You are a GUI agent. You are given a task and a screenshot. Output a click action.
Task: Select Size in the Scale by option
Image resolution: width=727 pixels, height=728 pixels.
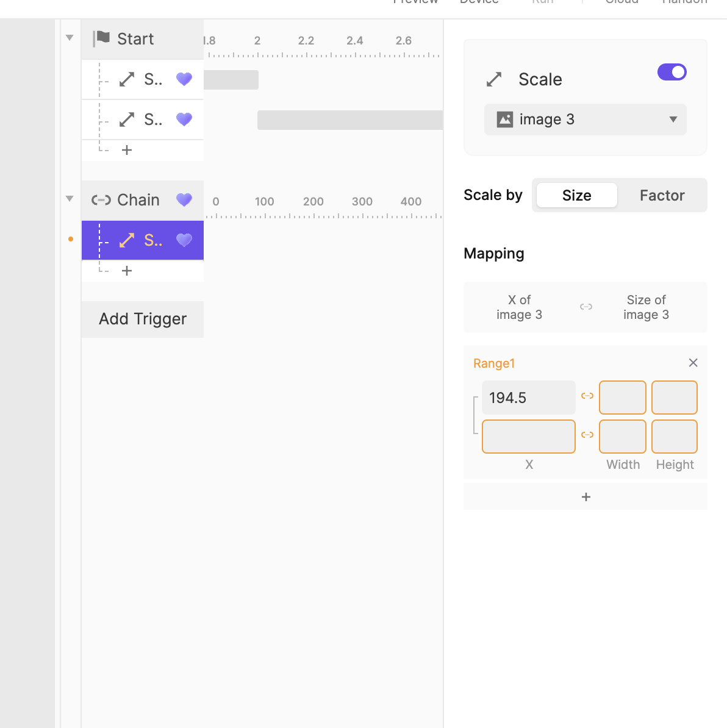point(576,195)
